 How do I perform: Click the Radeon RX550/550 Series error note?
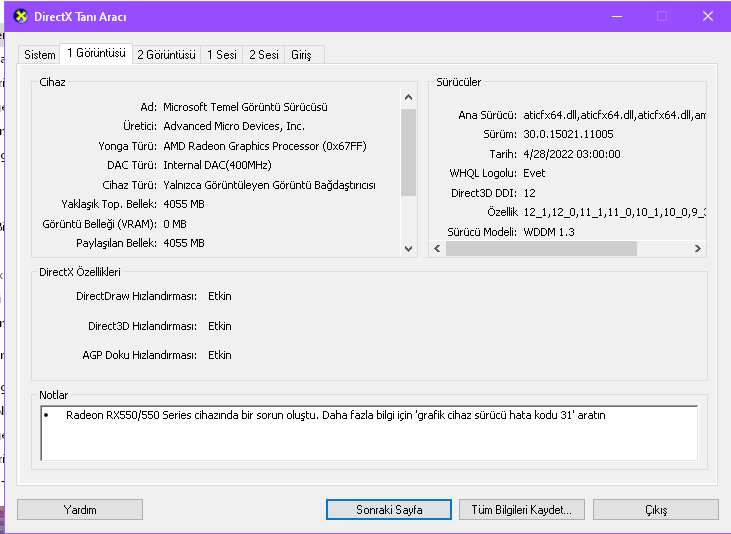point(336,415)
